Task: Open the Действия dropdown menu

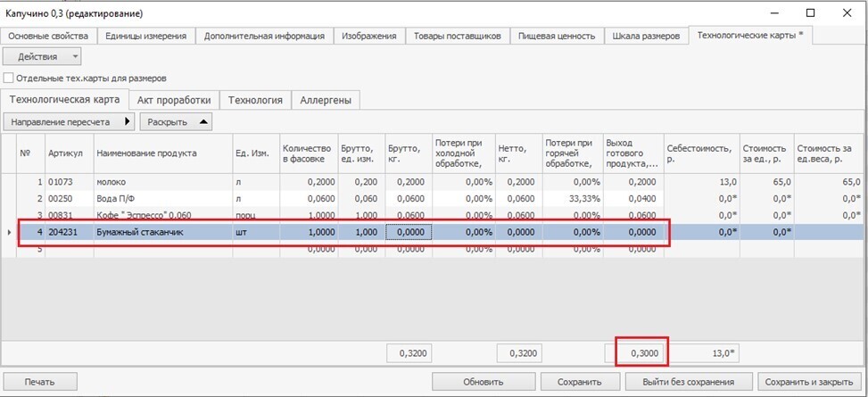Action: 43,57
